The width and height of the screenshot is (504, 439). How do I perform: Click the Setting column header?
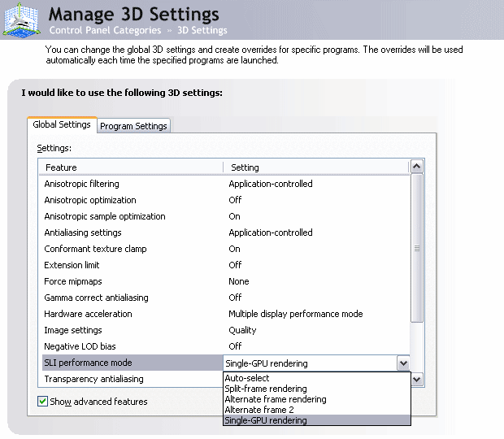pyautogui.click(x=245, y=167)
